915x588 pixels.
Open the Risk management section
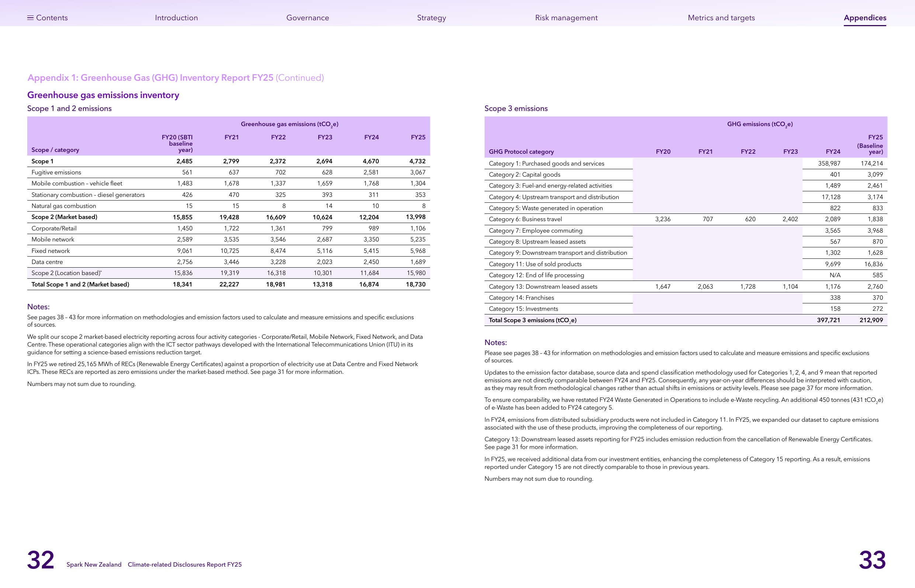point(566,18)
